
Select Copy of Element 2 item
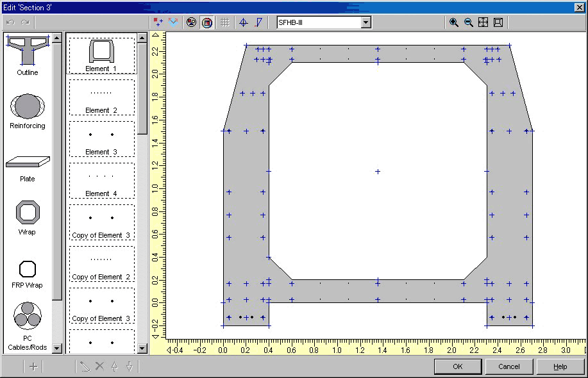click(x=101, y=264)
